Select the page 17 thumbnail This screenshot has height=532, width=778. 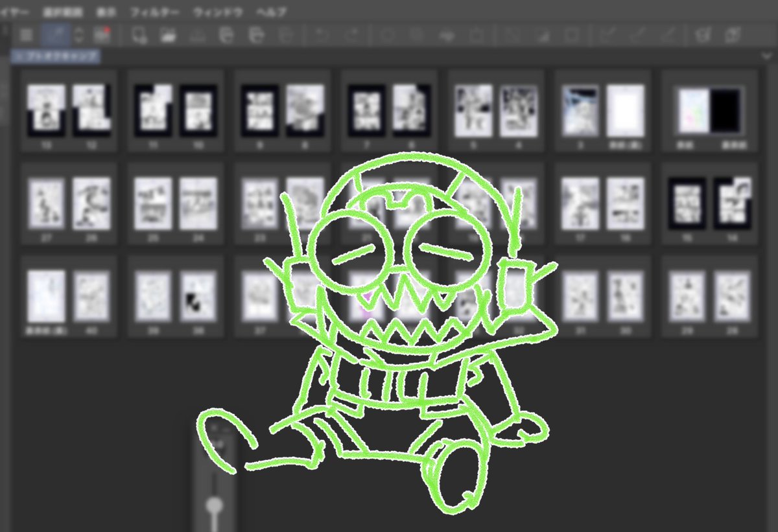coord(581,203)
